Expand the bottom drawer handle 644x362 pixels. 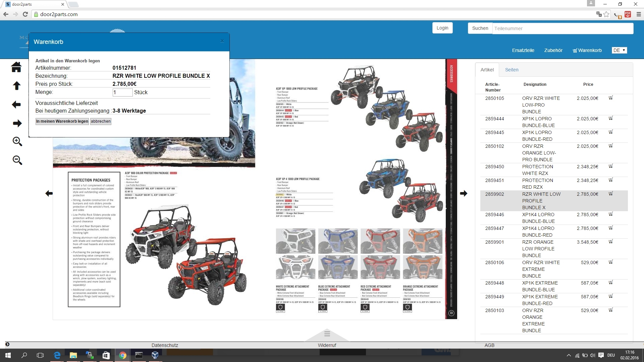327,334
